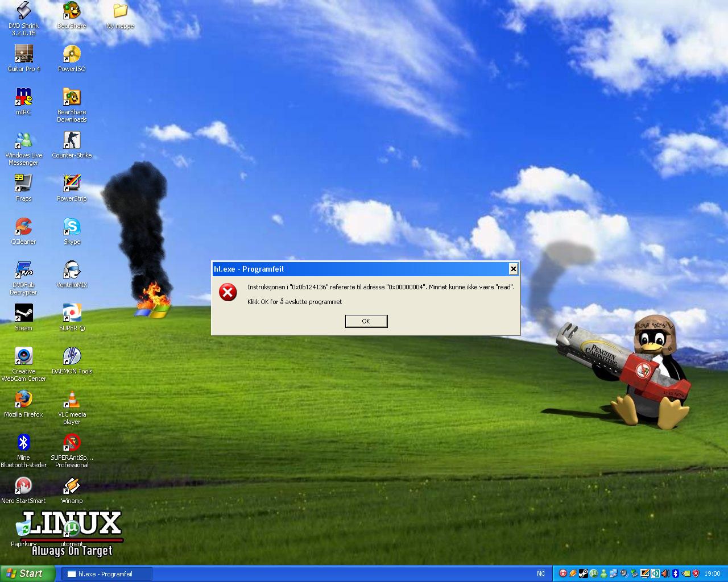Click the red error icon in dialog
The width and height of the screenshot is (728, 582).
(x=228, y=292)
